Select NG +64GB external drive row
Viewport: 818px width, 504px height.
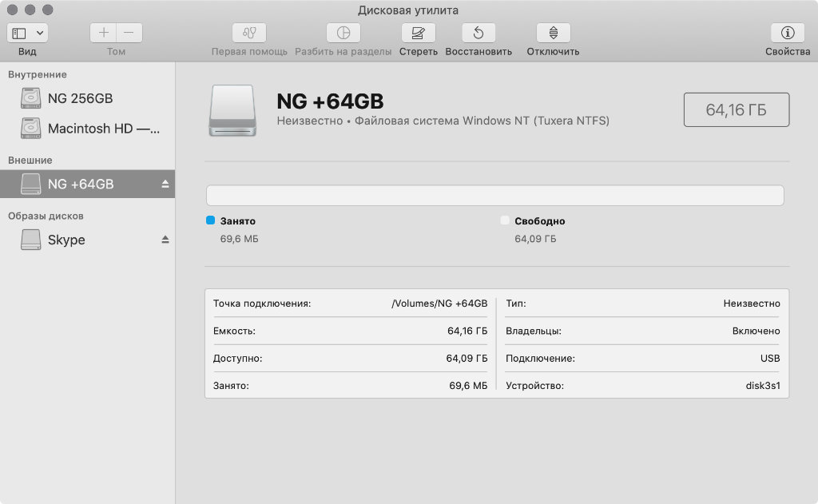click(x=88, y=184)
